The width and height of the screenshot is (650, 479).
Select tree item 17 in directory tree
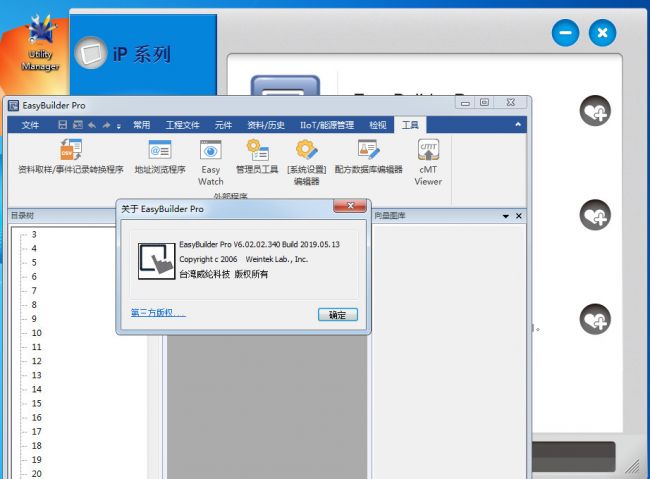(36, 432)
